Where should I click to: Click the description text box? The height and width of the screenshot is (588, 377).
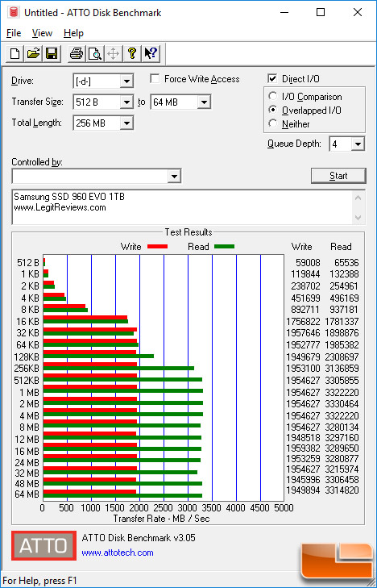[x=182, y=207]
